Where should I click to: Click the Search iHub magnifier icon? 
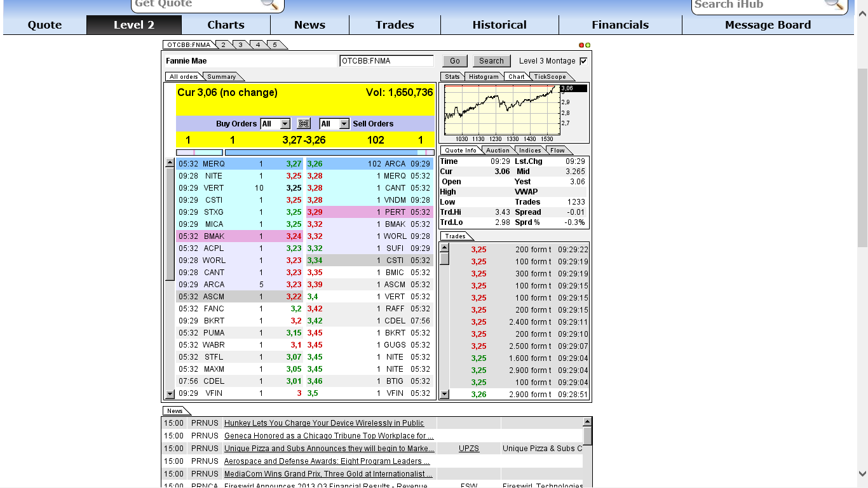pyautogui.click(x=834, y=4)
